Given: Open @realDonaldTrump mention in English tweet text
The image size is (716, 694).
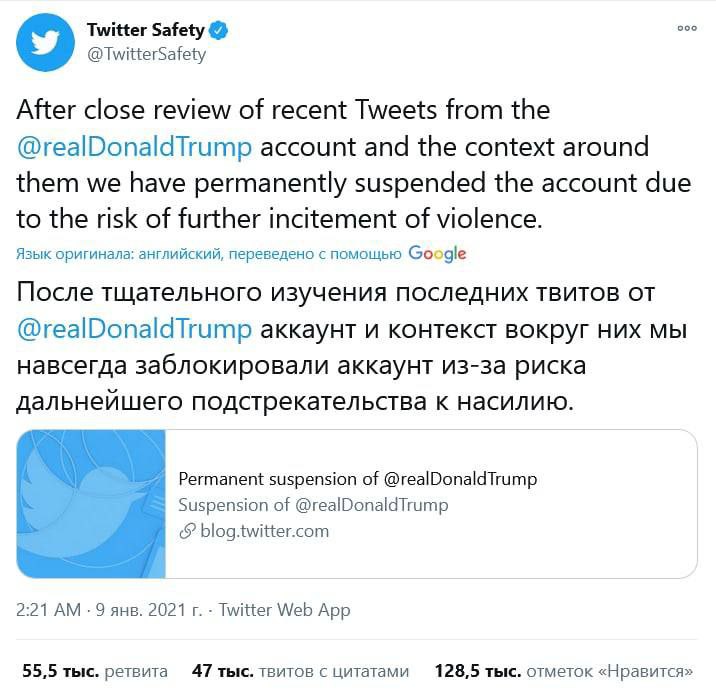Looking at the screenshot, I should pyautogui.click(x=135, y=146).
